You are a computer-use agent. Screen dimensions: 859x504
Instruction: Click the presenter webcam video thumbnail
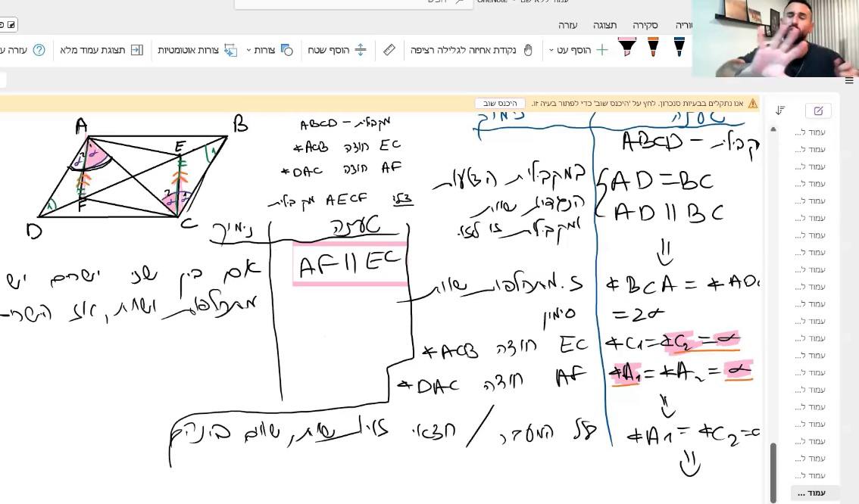tap(775, 39)
